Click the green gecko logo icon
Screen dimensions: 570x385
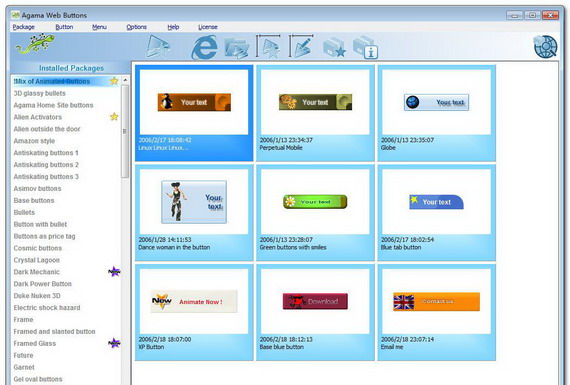35,44
